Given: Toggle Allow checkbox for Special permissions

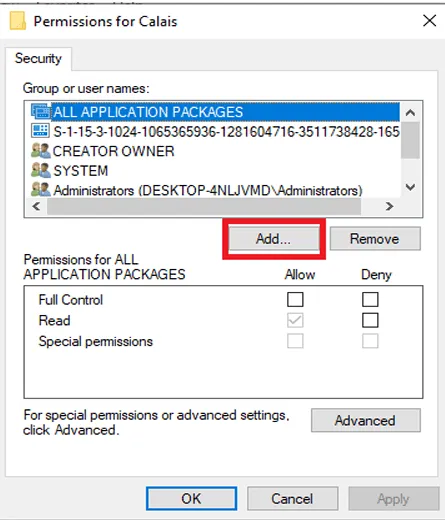Looking at the screenshot, I should [295, 341].
